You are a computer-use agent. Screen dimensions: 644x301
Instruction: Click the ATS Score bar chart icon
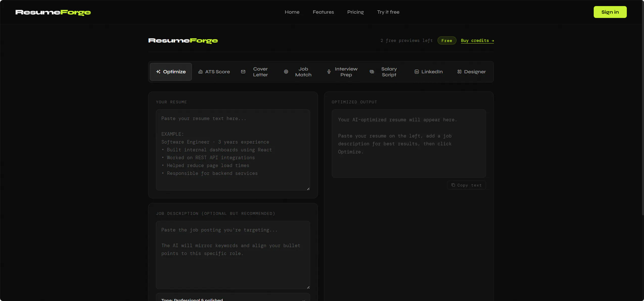pyautogui.click(x=200, y=72)
